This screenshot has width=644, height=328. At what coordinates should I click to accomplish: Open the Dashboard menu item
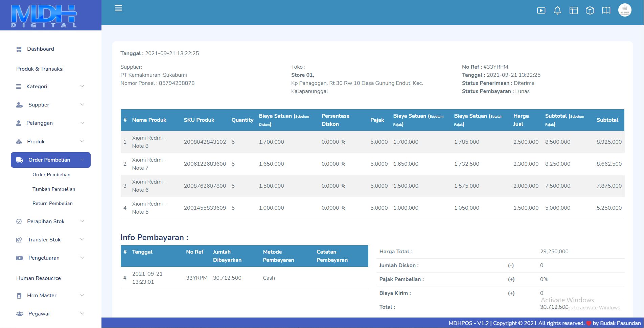pyautogui.click(x=40, y=49)
